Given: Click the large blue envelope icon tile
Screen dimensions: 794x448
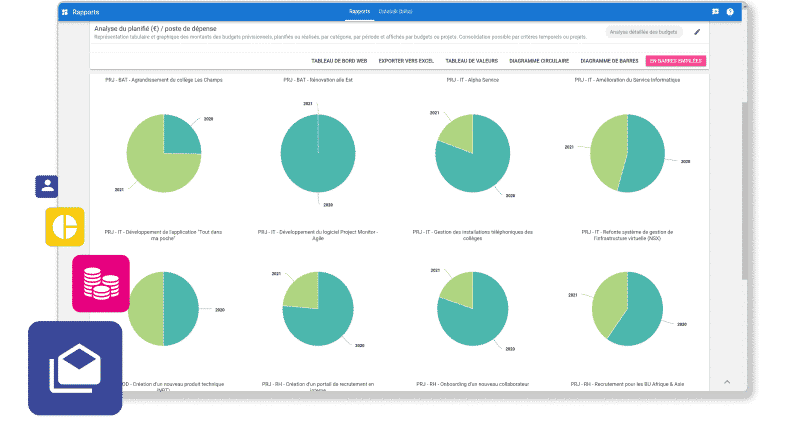Looking at the screenshot, I should (x=75, y=368).
